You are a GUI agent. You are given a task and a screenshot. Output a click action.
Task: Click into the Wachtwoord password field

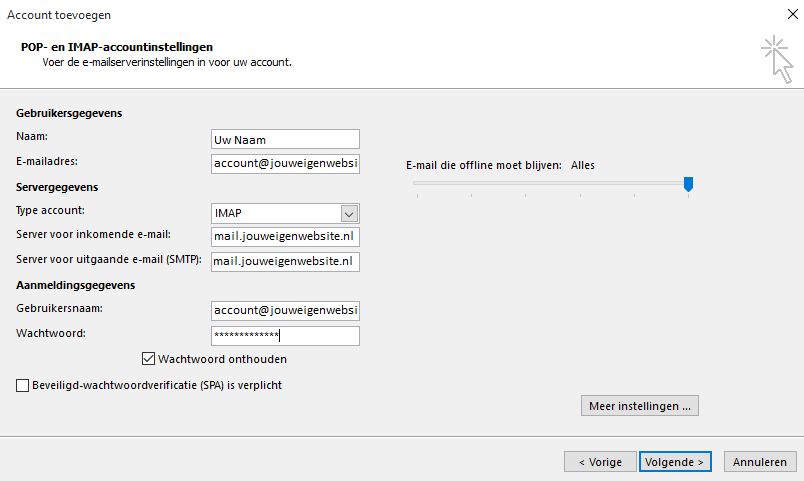click(x=285, y=336)
